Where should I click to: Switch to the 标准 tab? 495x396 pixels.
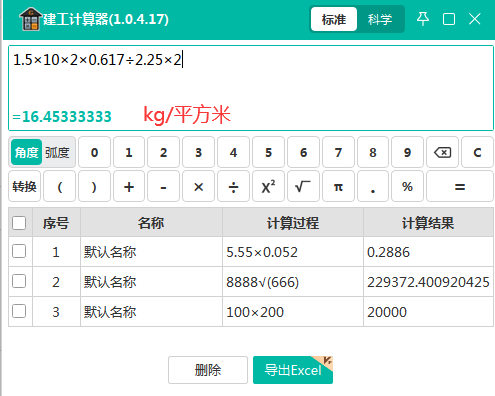tap(334, 19)
